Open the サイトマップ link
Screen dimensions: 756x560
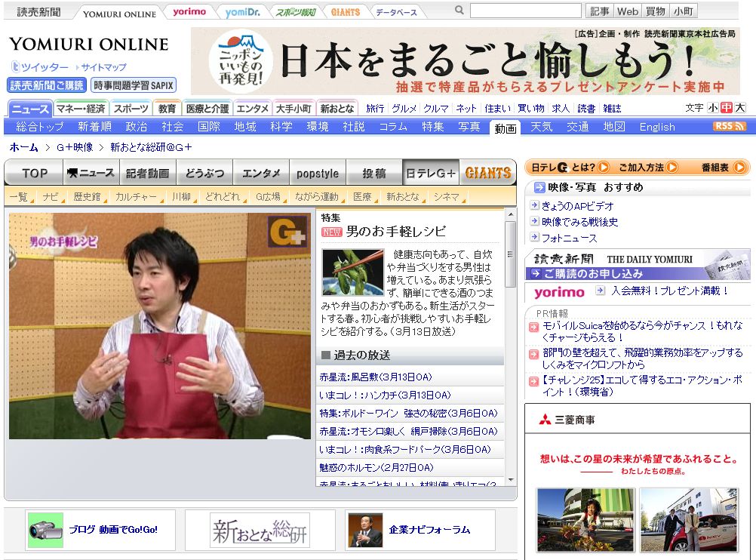pos(103,67)
